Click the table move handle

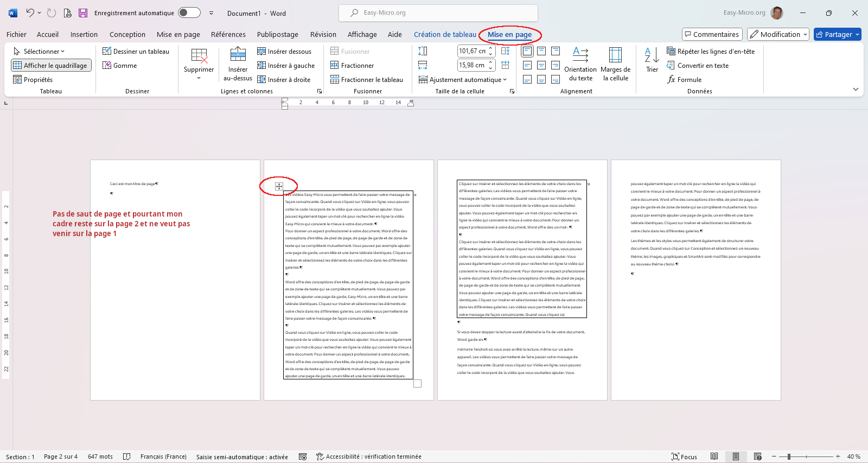279,186
